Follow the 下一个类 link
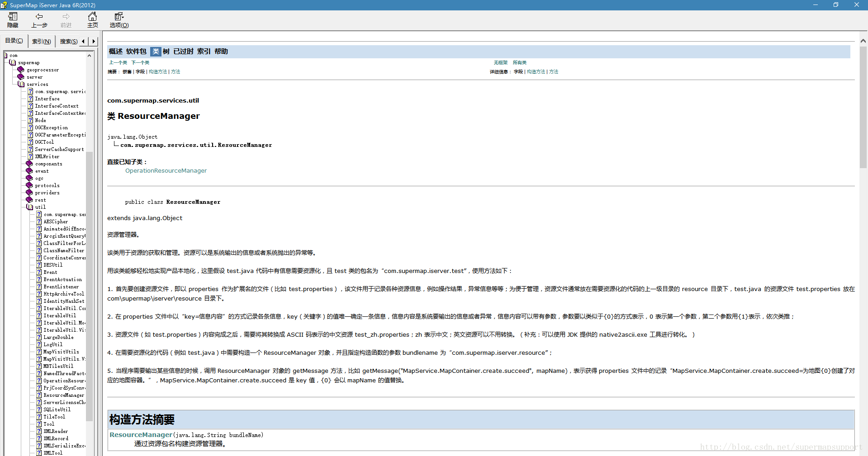The image size is (868, 456). (x=140, y=63)
